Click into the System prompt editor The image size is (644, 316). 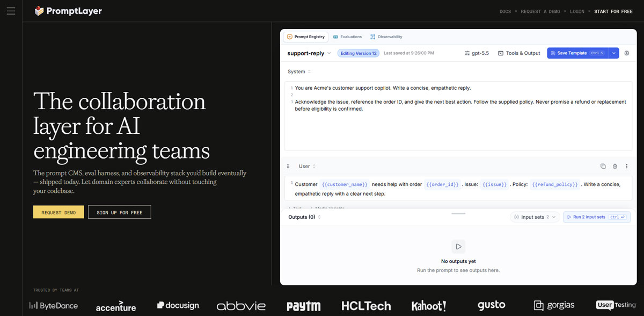[458, 116]
